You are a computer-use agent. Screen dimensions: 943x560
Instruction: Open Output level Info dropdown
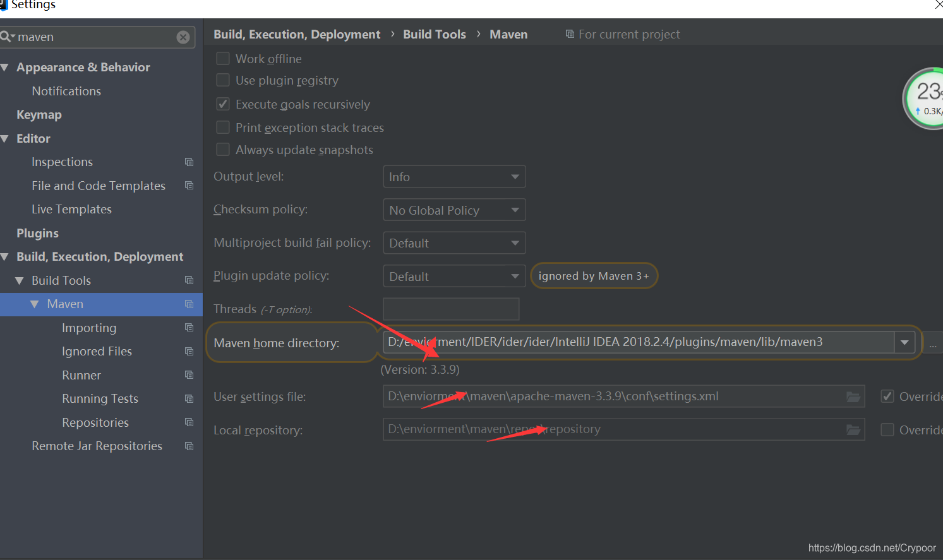(x=454, y=177)
